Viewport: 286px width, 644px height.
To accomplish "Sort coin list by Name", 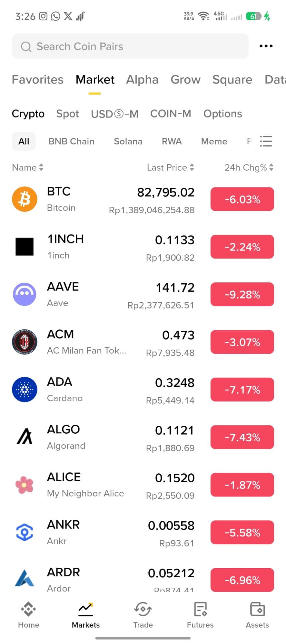I will 28,167.
